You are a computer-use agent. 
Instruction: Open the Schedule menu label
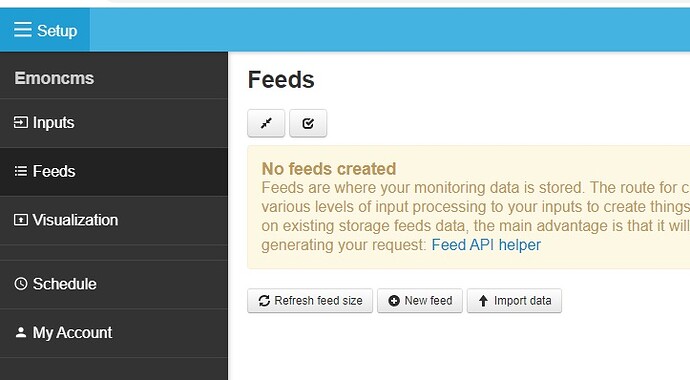point(64,284)
